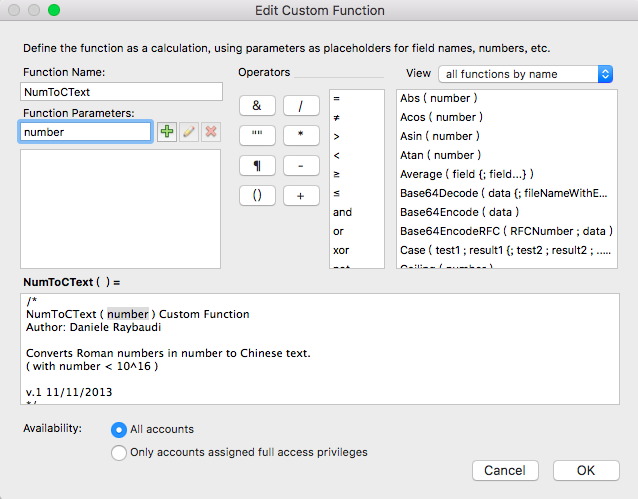This screenshot has height=499, width=638.
Task: Click the Function Name text field
Action: point(121,92)
